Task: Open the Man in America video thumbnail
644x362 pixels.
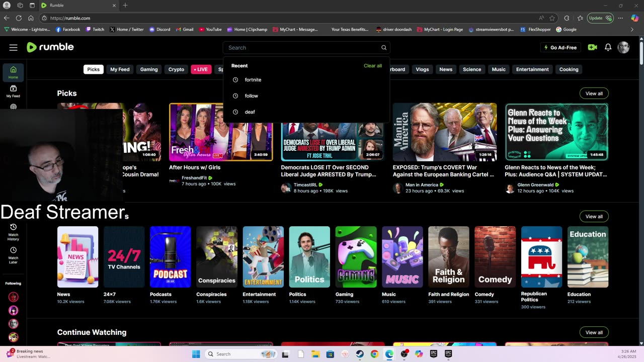Action: click(x=445, y=132)
